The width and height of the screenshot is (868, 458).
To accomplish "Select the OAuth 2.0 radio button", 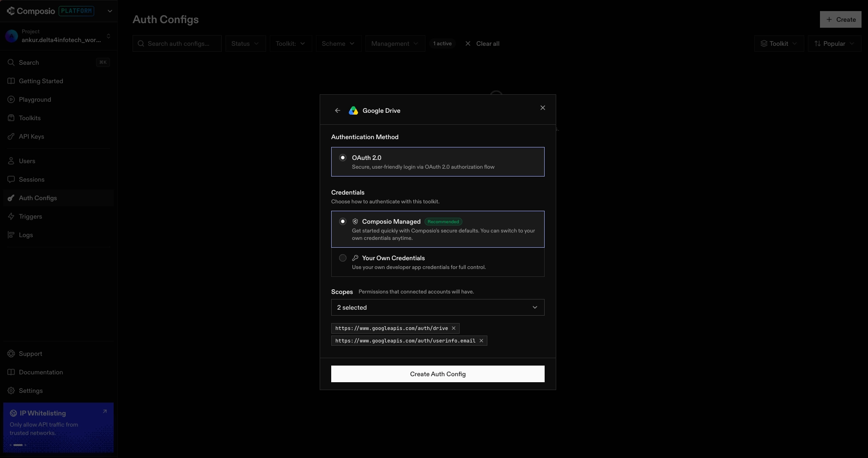I will click(x=343, y=158).
